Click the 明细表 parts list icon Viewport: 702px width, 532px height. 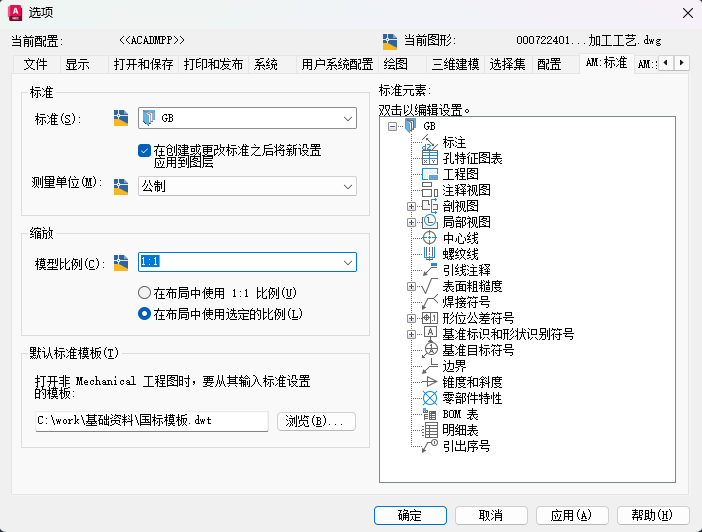[x=430, y=430]
